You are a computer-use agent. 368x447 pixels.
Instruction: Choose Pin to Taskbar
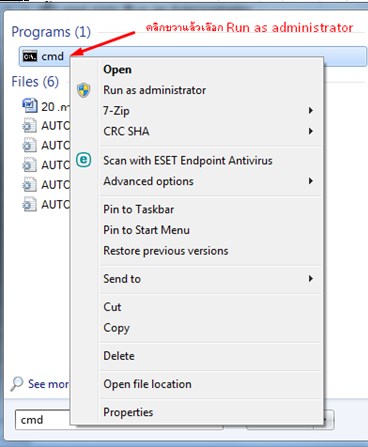139,209
